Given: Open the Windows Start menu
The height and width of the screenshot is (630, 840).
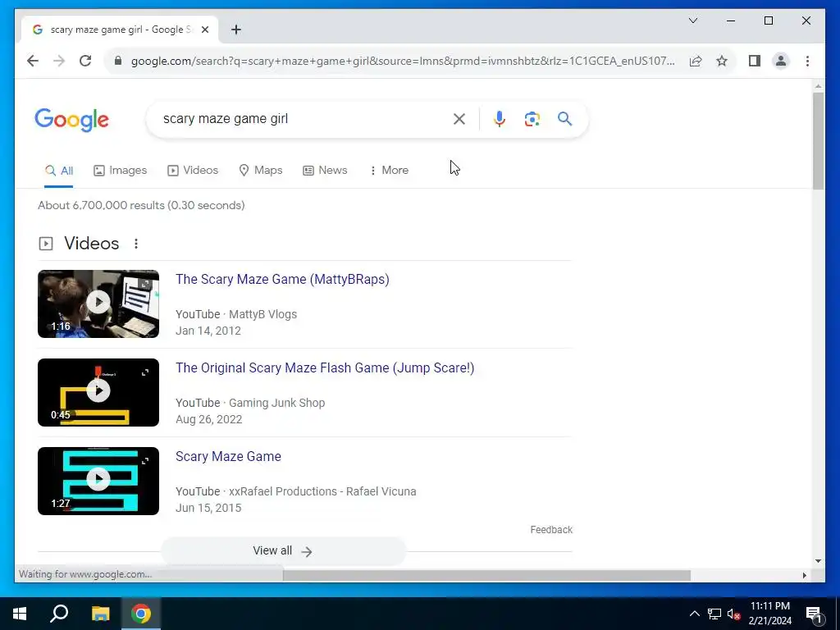Looking at the screenshot, I should (20, 614).
